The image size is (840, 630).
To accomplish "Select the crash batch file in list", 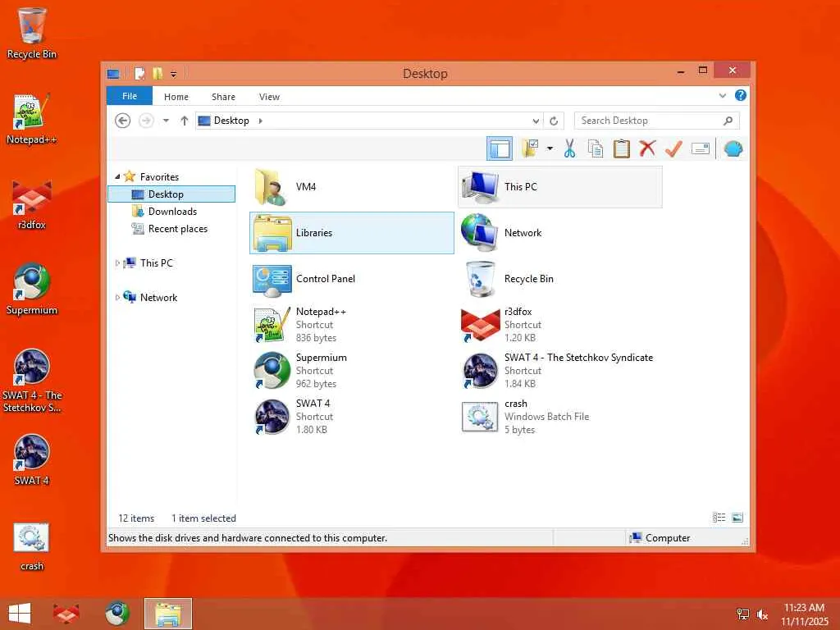I will [x=559, y=417].
